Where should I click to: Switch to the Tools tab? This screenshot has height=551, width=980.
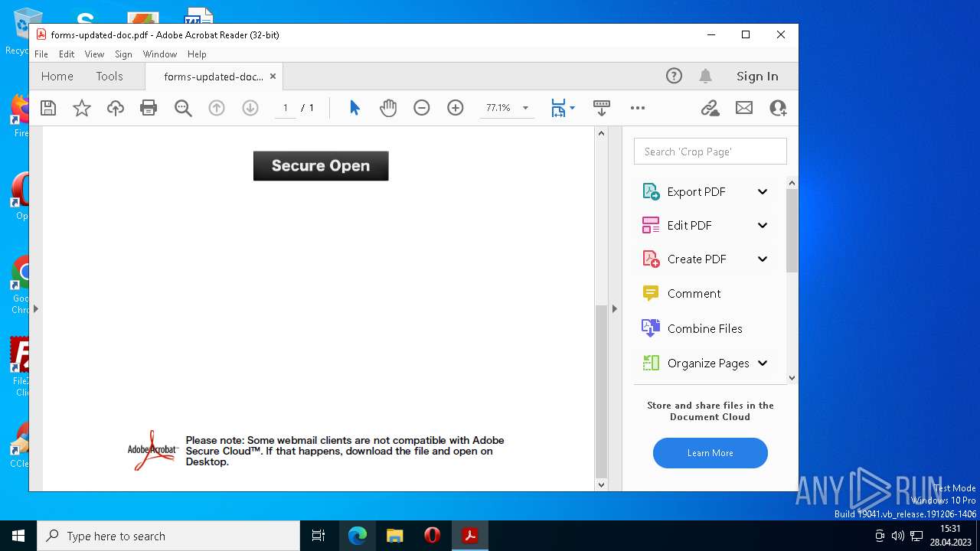coord(109,76)
